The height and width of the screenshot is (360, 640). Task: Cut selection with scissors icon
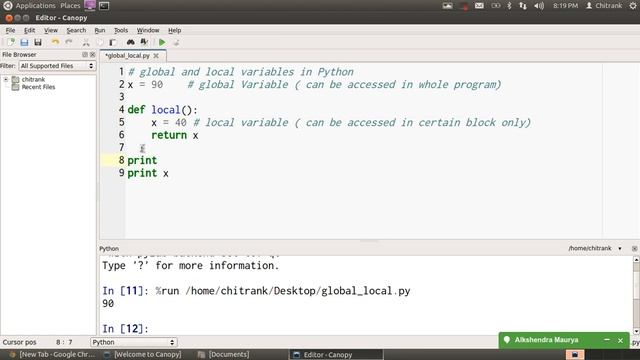[86, 42]
